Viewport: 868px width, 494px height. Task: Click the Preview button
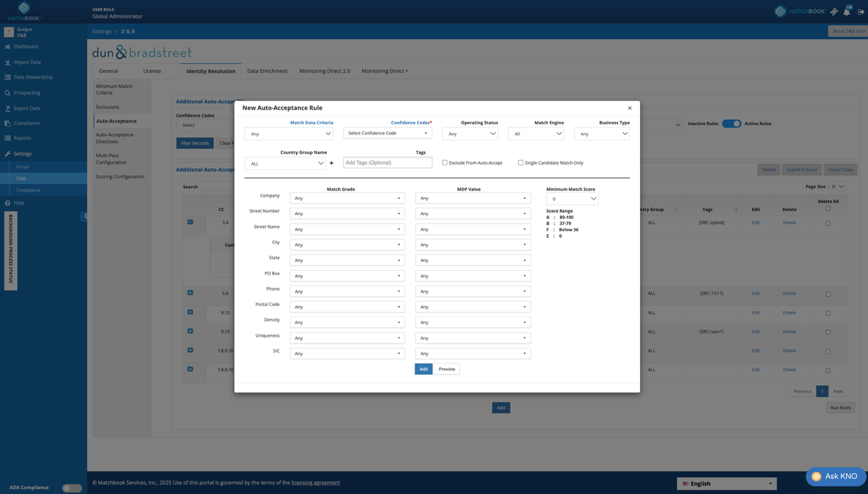447,369
